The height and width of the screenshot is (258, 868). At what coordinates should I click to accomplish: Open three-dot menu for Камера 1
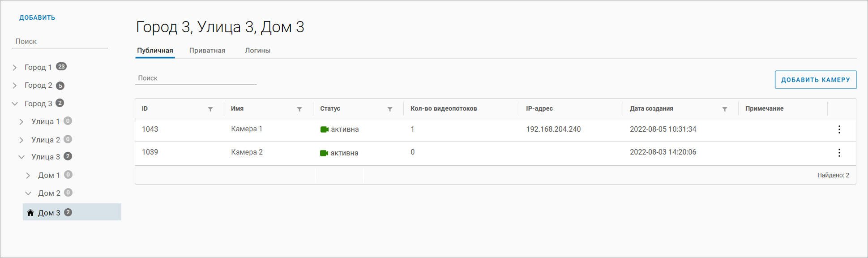point(839,129)
